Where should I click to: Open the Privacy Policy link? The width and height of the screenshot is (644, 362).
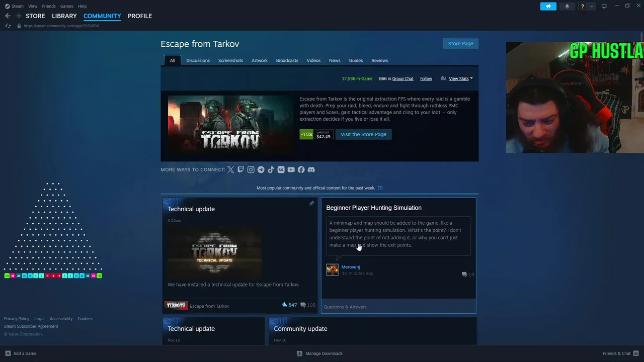(17, 319)
